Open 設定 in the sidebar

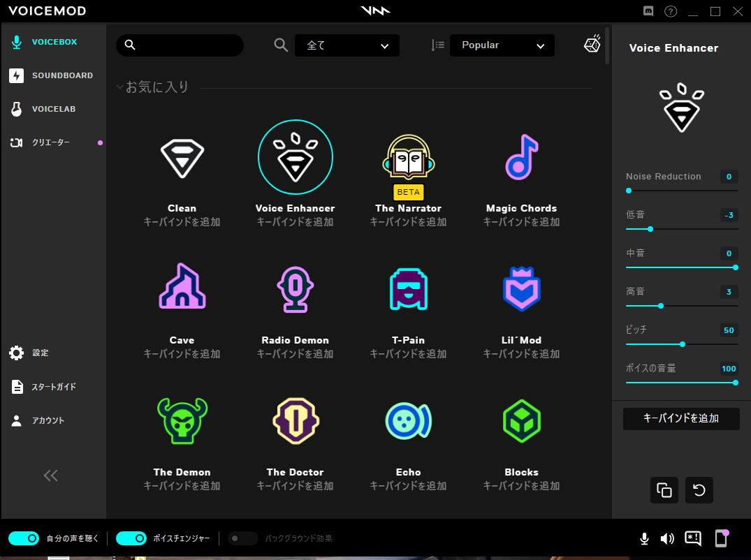click(53, 353)
